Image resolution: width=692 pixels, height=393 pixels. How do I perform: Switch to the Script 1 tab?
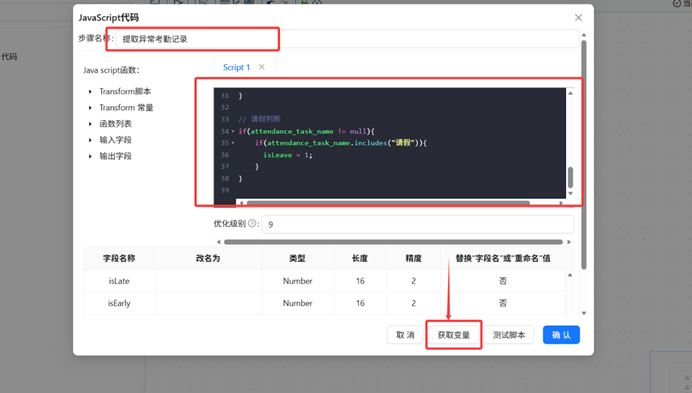(236, 67)
